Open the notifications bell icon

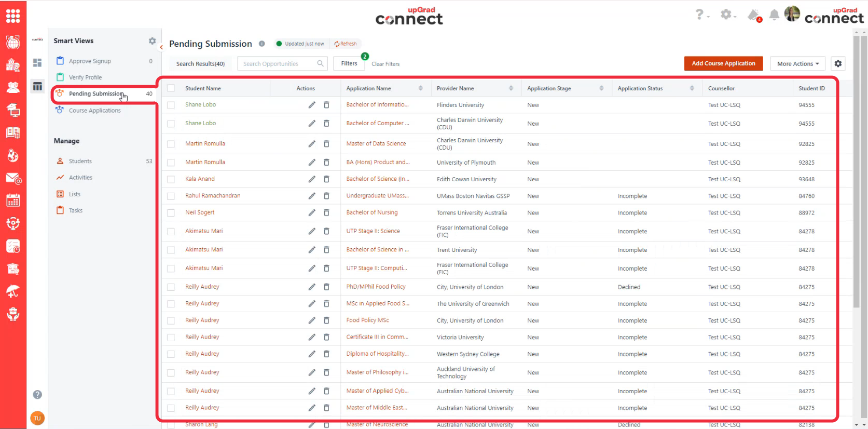click(x=774, y=15)
